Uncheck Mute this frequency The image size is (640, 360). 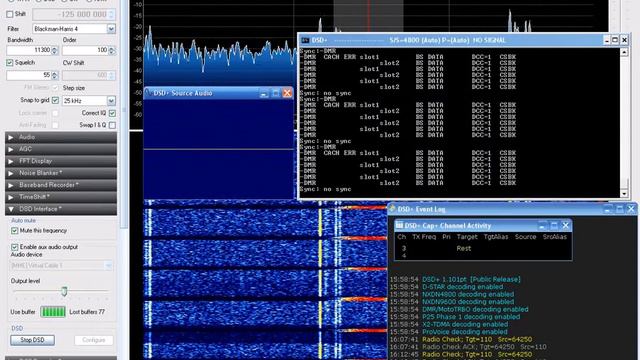[x=15, y=231]
